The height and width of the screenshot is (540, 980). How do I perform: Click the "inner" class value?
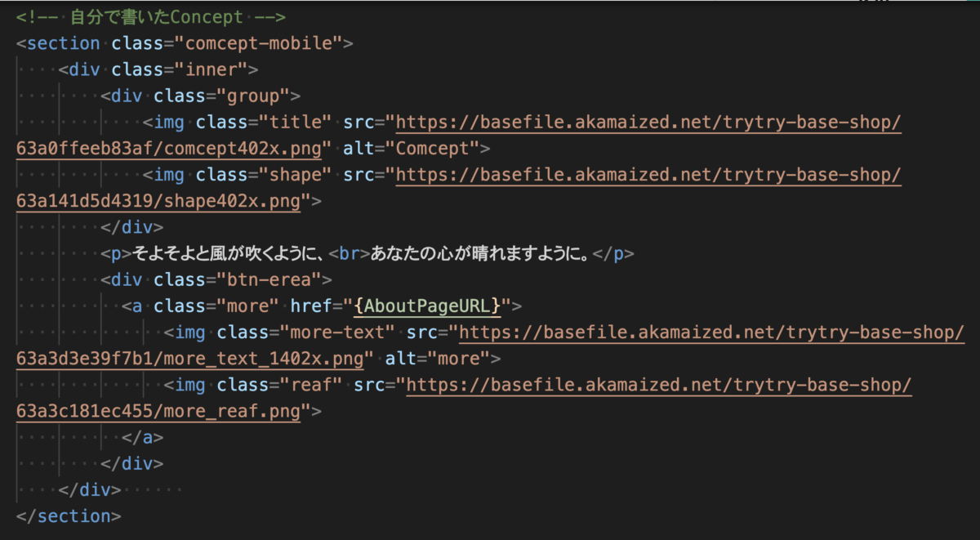(x=212, y=69)
